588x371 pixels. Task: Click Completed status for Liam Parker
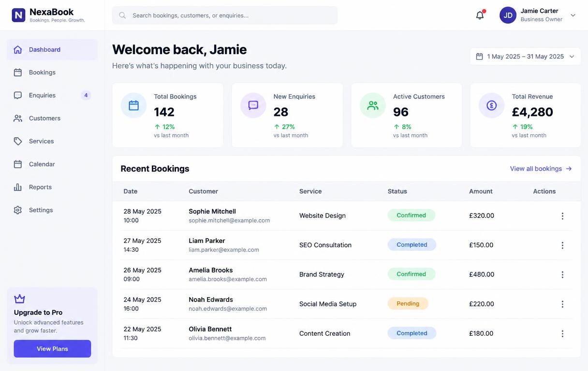pyautogui.click(x=412, y=245)
